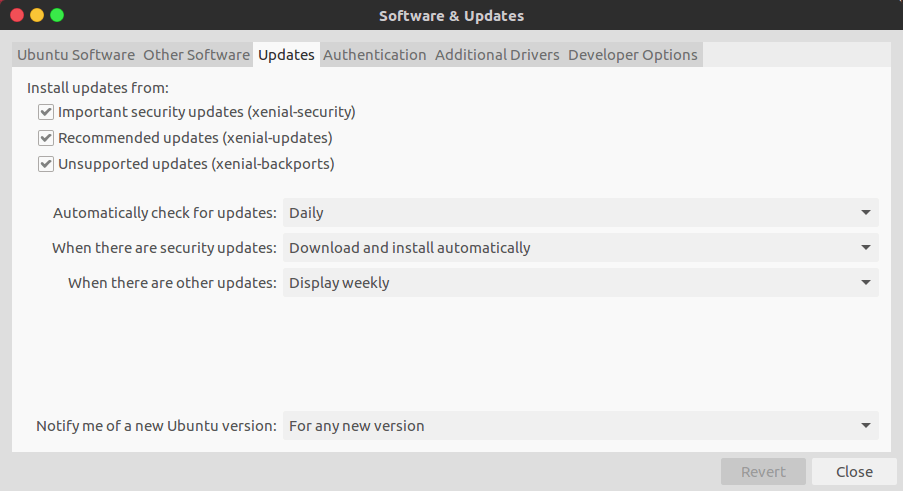The image size is (903, 491).
Task: Close window with red titlebar button
Action: pyautogui.click(x=17, y=16)
